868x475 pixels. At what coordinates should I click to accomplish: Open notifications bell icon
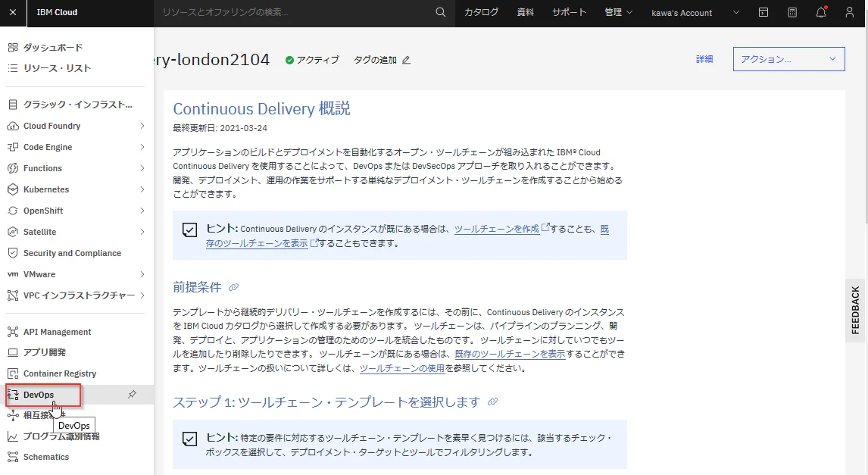[821, 12]
